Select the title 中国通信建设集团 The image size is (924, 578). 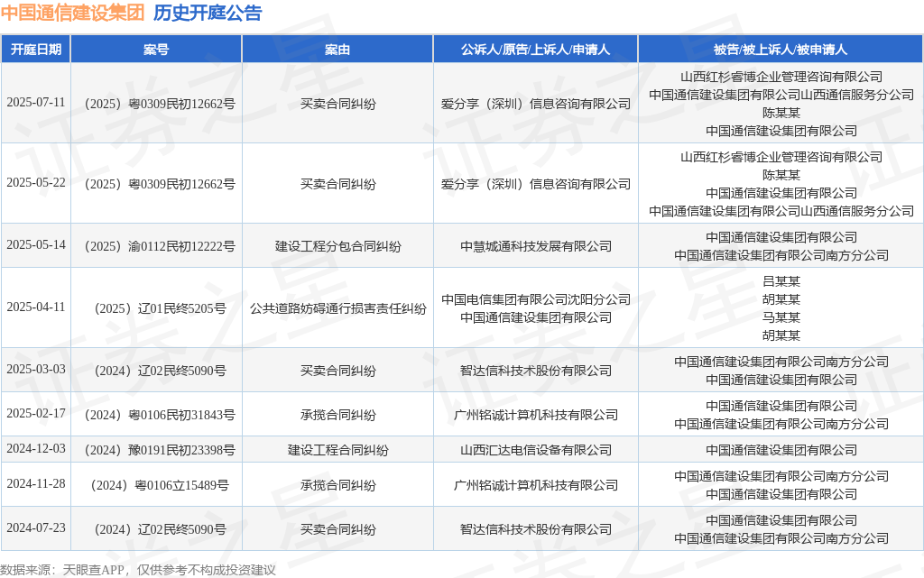tap(72, 13)
